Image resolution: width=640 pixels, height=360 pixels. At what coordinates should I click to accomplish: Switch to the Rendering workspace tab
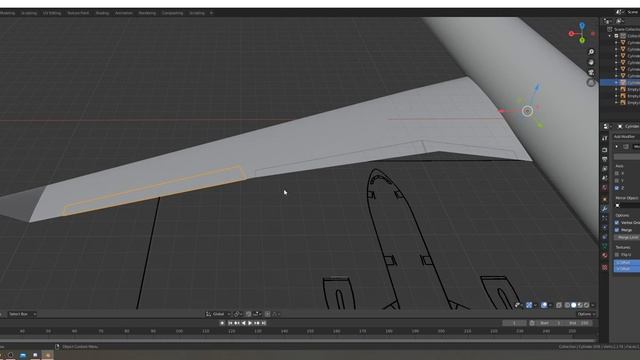[147, 13]
